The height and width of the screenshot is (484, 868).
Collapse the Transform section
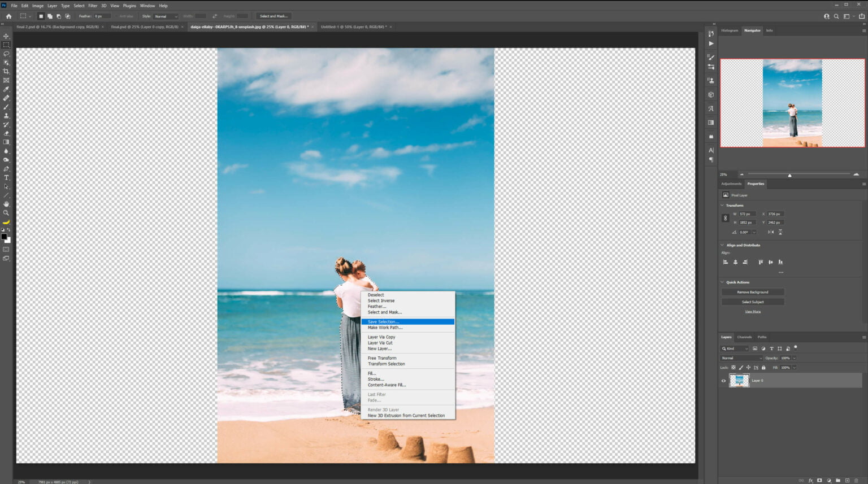(x=722, y=205)
